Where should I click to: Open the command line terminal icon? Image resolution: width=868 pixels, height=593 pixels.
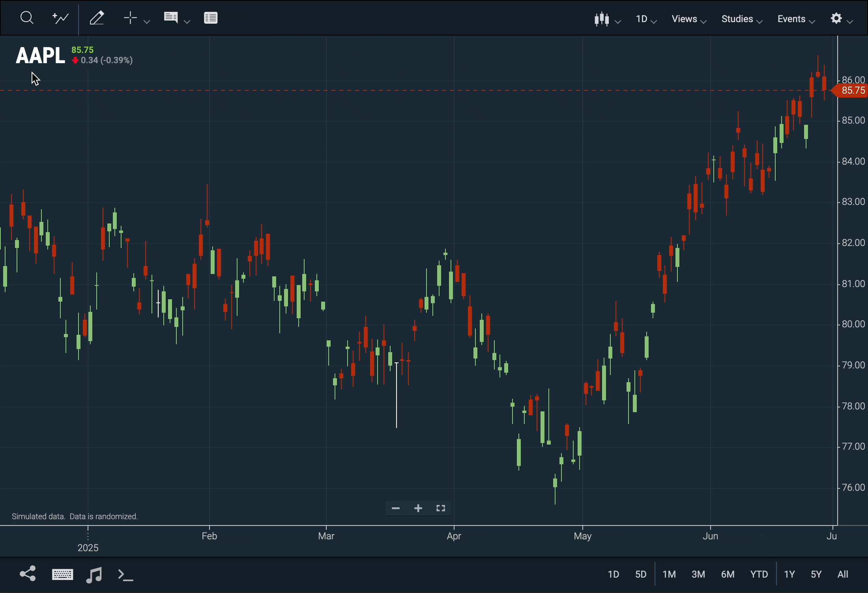click(x=126, y=575)
